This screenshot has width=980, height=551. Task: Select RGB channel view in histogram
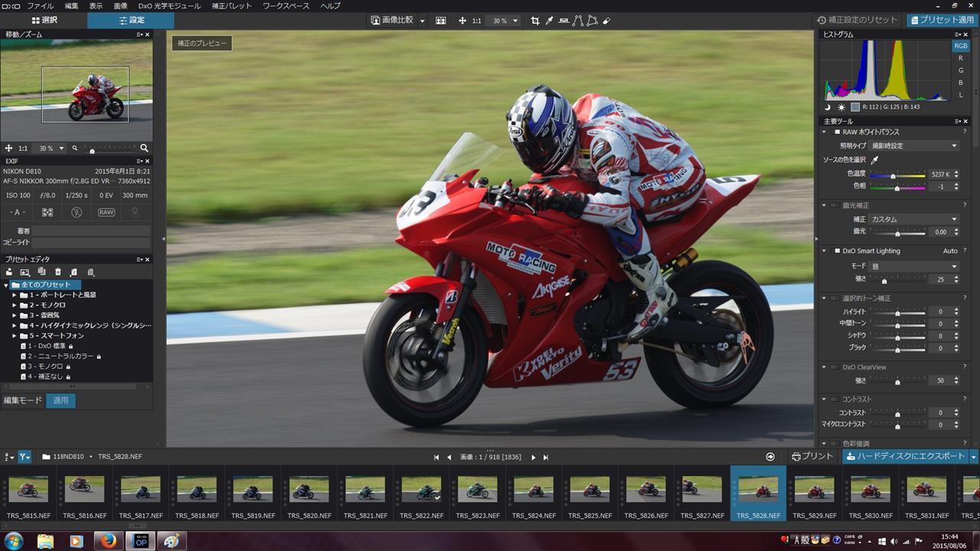tap(961, 46)
